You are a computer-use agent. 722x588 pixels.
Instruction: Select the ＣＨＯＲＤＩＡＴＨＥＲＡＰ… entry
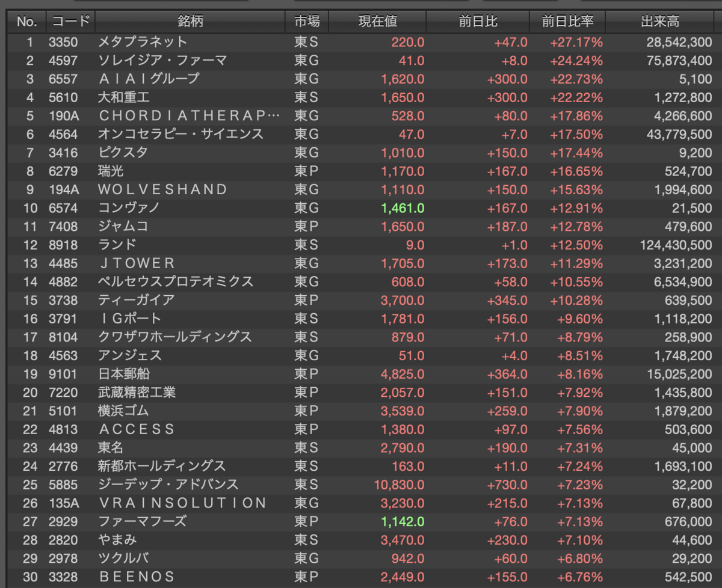click(189, 115)
